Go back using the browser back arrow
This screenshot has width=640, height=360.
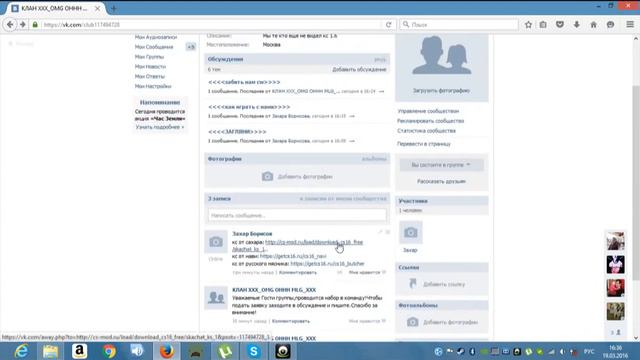10,24
